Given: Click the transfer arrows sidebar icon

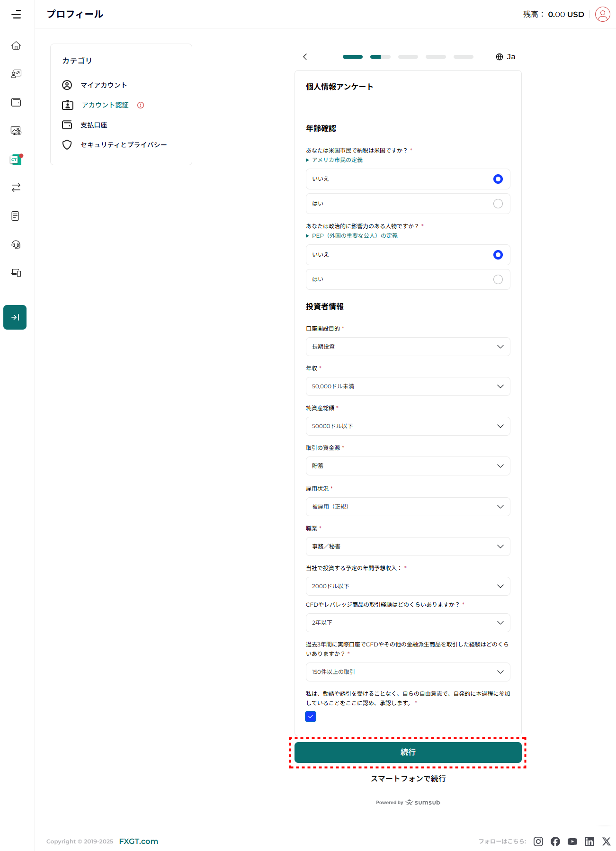Looking at the screenshot, I should (x=16, y=188).
